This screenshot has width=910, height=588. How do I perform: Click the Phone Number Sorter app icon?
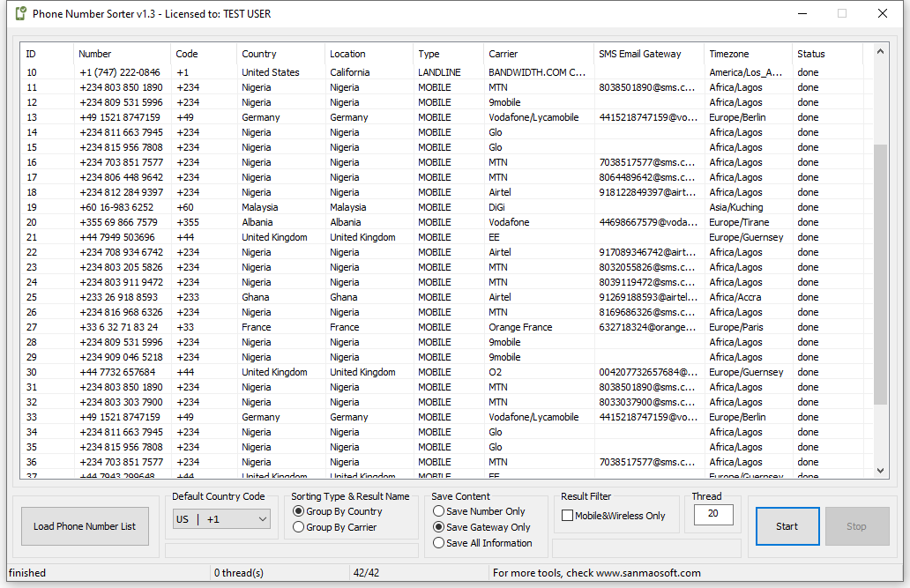coord(19,13)
